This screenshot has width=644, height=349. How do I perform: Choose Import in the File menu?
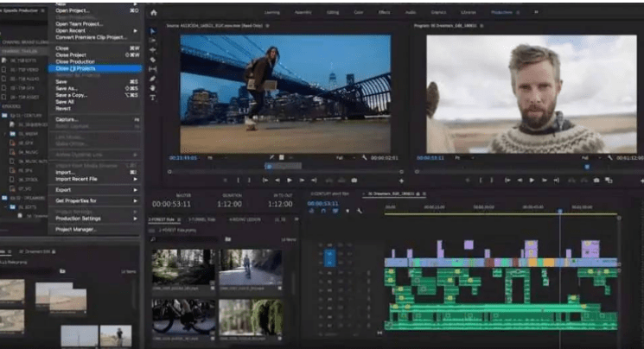(66, 173)
